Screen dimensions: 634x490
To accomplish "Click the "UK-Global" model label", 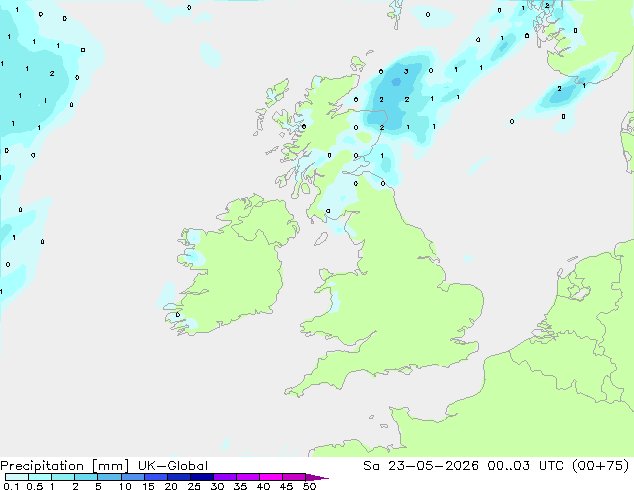I will (x=173, y=466).
